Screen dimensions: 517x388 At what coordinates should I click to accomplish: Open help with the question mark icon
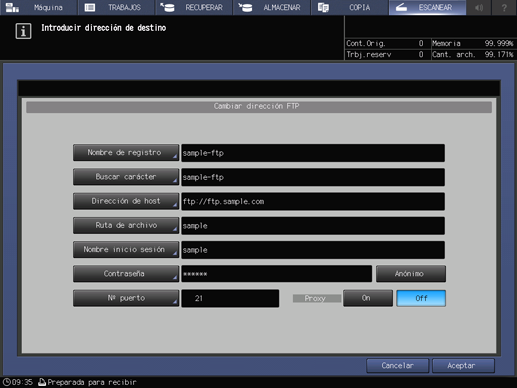point(504,7)
